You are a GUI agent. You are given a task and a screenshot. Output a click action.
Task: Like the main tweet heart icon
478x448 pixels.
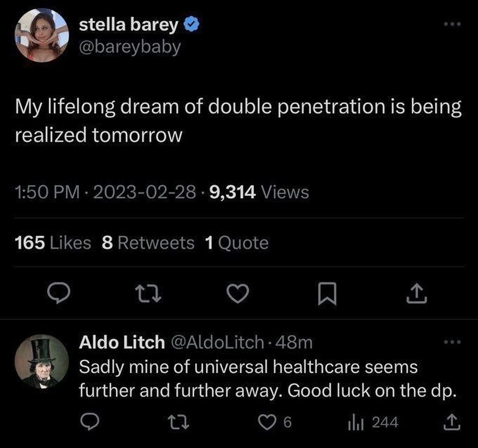[238, 293]
